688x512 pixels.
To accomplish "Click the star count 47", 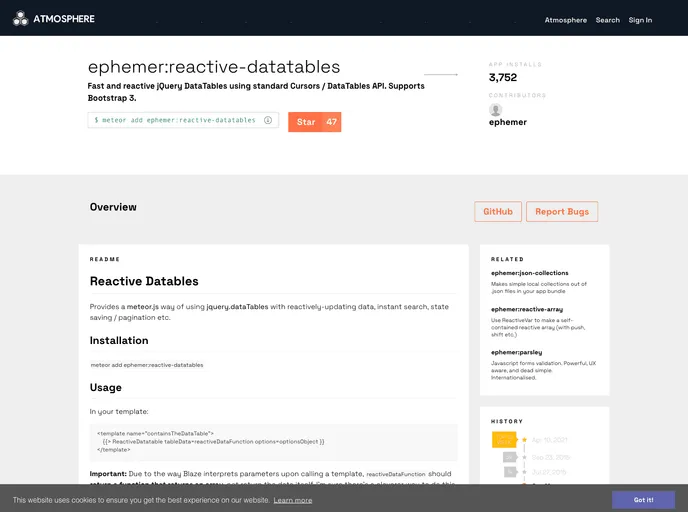I will 332,122.
